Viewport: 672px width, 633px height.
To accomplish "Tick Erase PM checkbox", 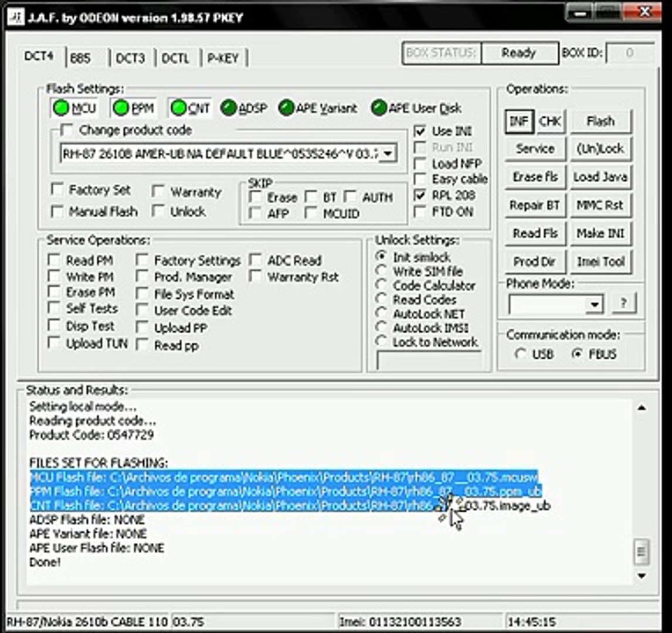I will pos(53,292).
